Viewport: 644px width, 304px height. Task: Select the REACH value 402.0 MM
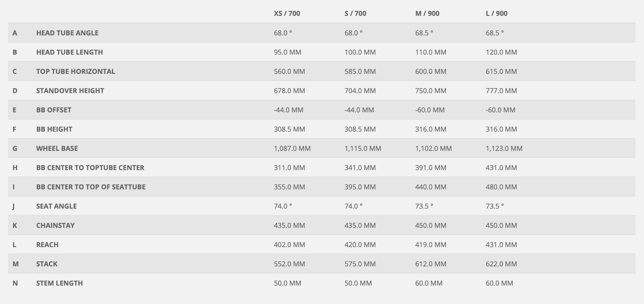[289, 245]
